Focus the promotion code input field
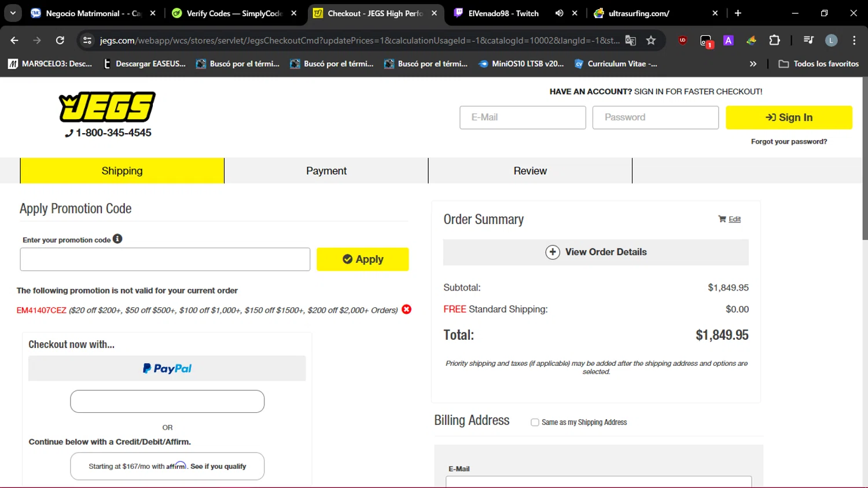868x488 pixels. click(x=165, y=259)
